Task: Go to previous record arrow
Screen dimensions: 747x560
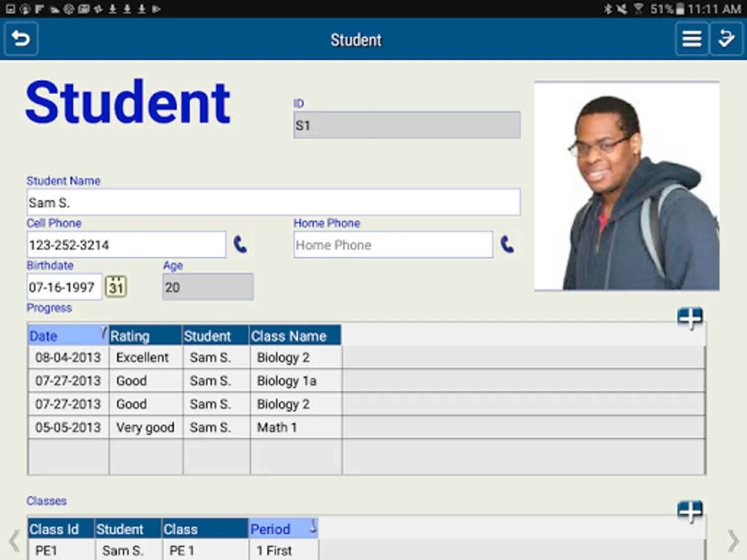Action: [14, 540]
